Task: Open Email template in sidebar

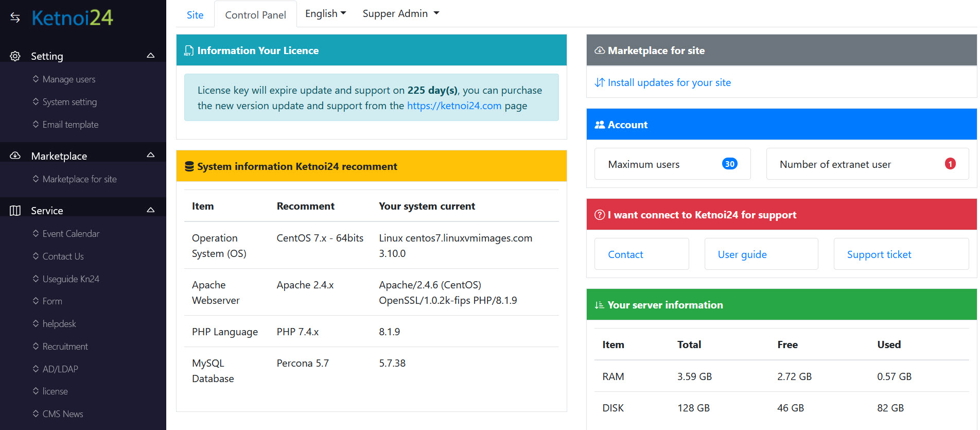Action: pos(71,125)
